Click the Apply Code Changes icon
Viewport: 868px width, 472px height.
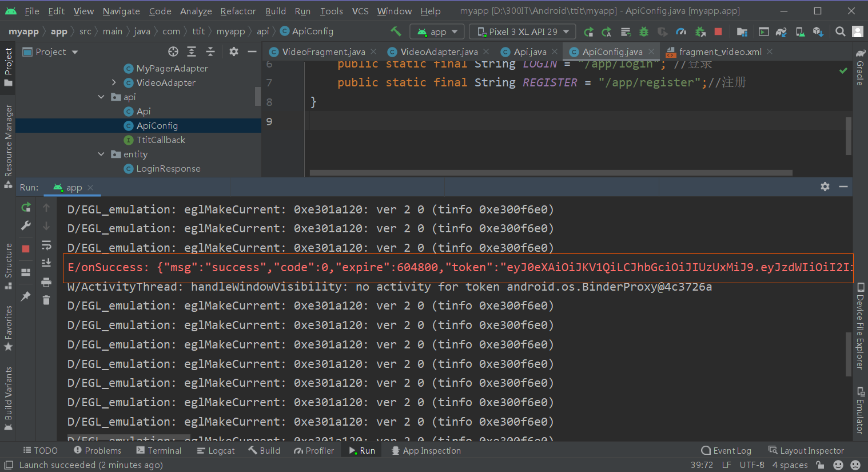626,31
